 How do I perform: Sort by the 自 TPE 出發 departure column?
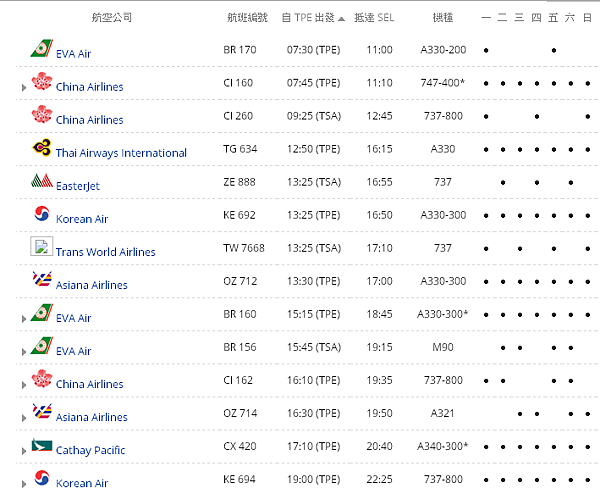coord(313,18)
